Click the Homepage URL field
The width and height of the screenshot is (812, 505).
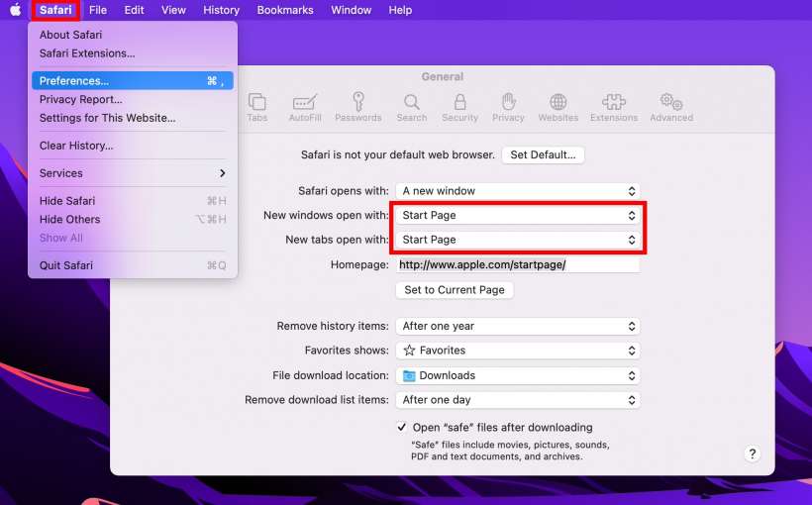(x=518, y=264)
